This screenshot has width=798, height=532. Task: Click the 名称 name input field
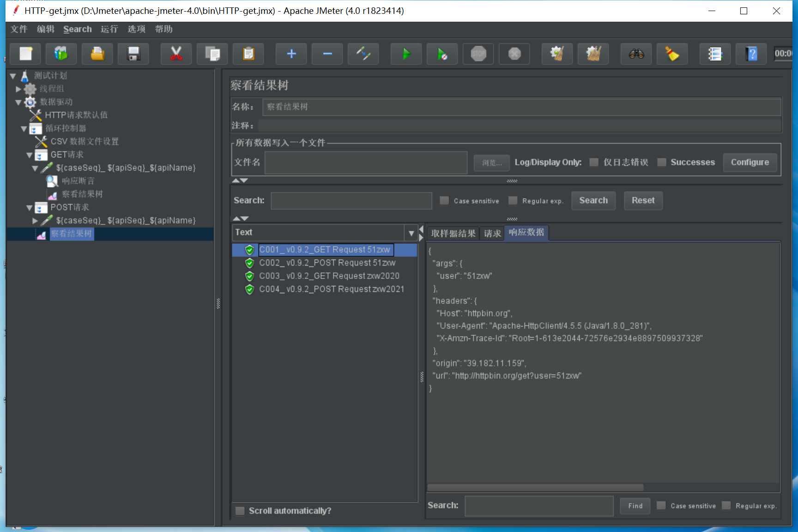coord(522,107)
